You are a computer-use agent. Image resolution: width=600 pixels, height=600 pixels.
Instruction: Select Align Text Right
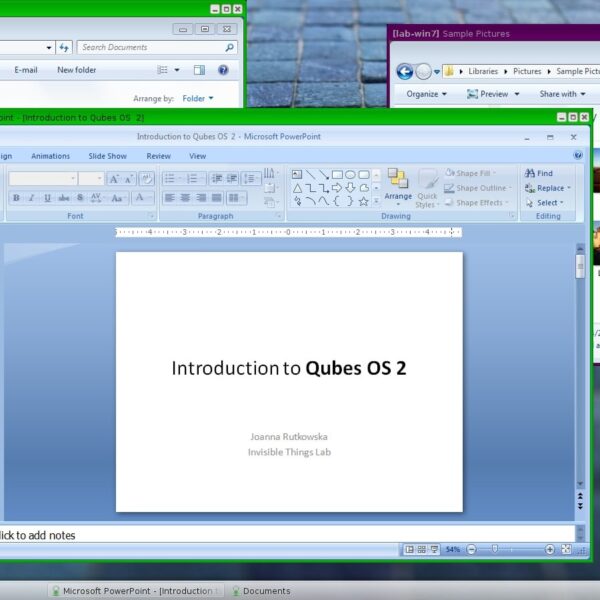pos(201,198)
